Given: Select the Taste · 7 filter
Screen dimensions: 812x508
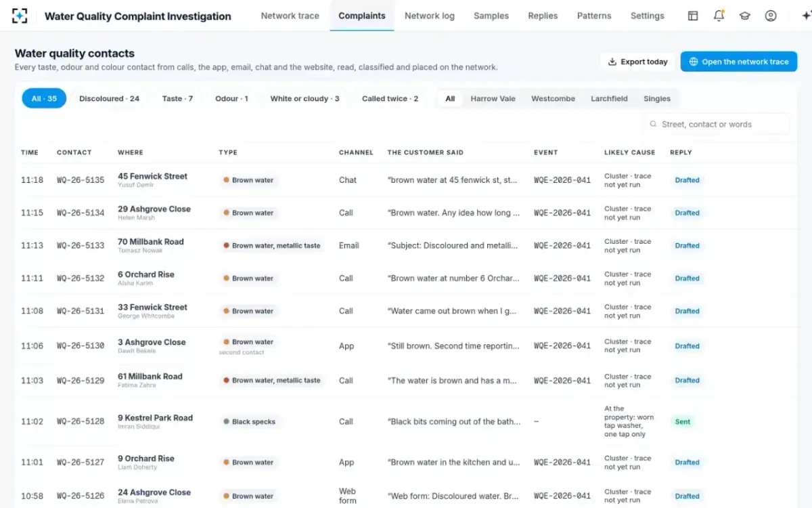Looking at the screenshot, I should [x=177, y=99].
